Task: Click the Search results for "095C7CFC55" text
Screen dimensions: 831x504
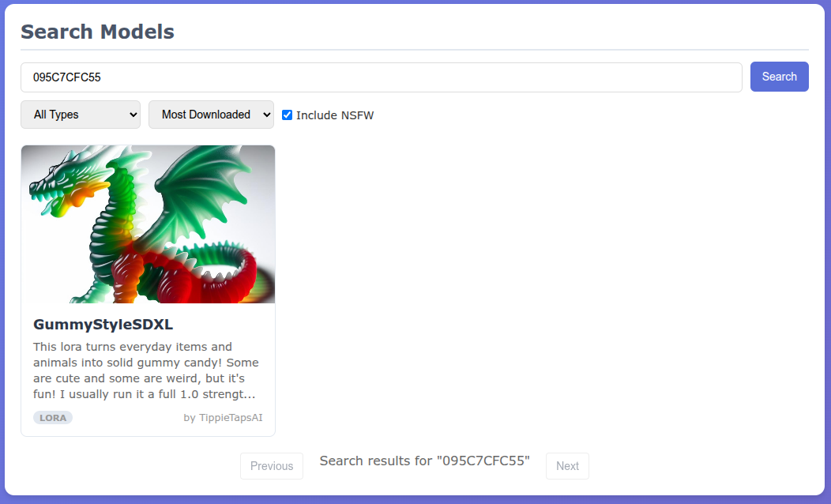Action: click(424, 461)
